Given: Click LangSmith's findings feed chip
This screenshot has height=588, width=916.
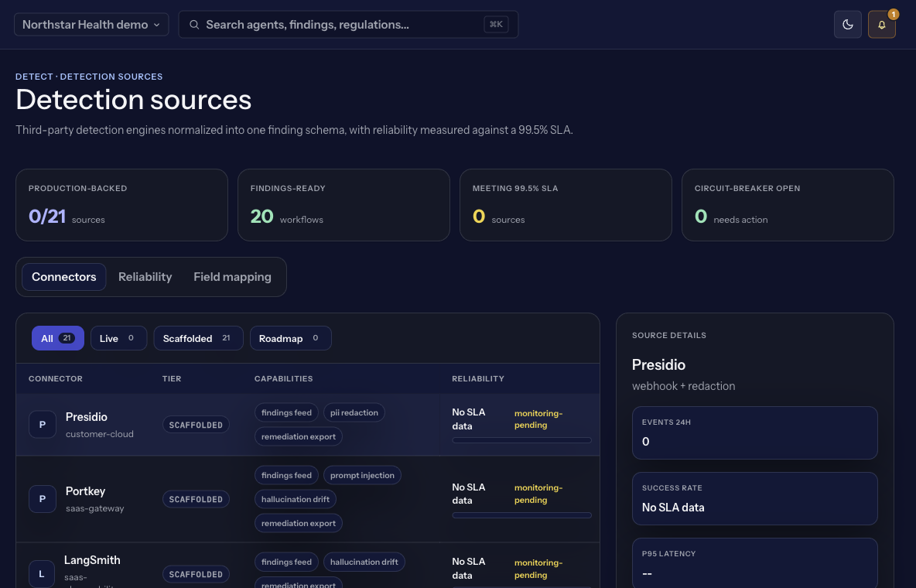Looking at the screenshot, I should (286, 562).
